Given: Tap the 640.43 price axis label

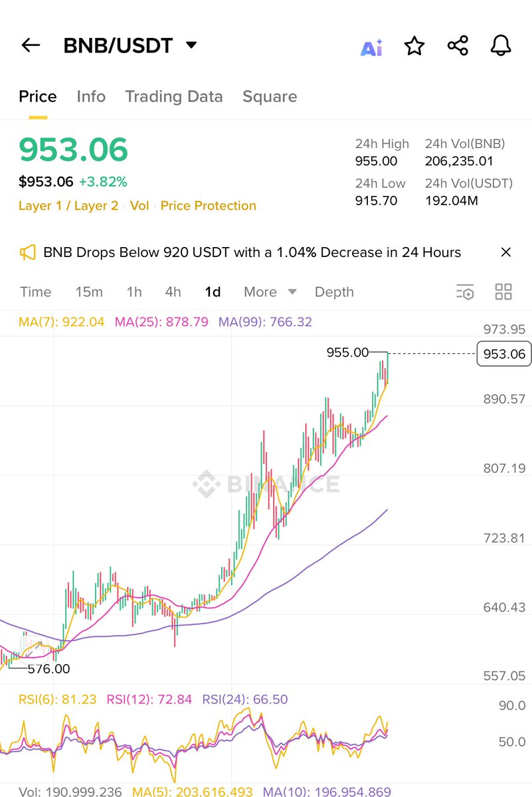Looking at the screenshot, I should click(x=505, y=607).
